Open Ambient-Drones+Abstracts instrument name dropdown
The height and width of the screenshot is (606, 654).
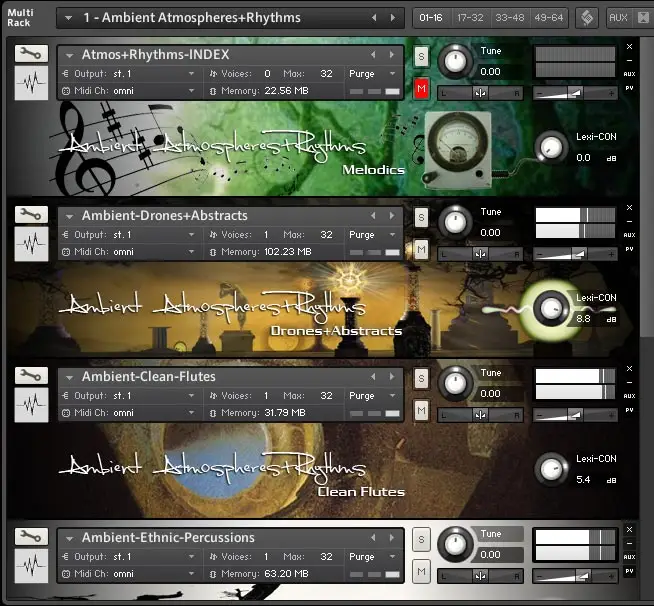[69, 216]
